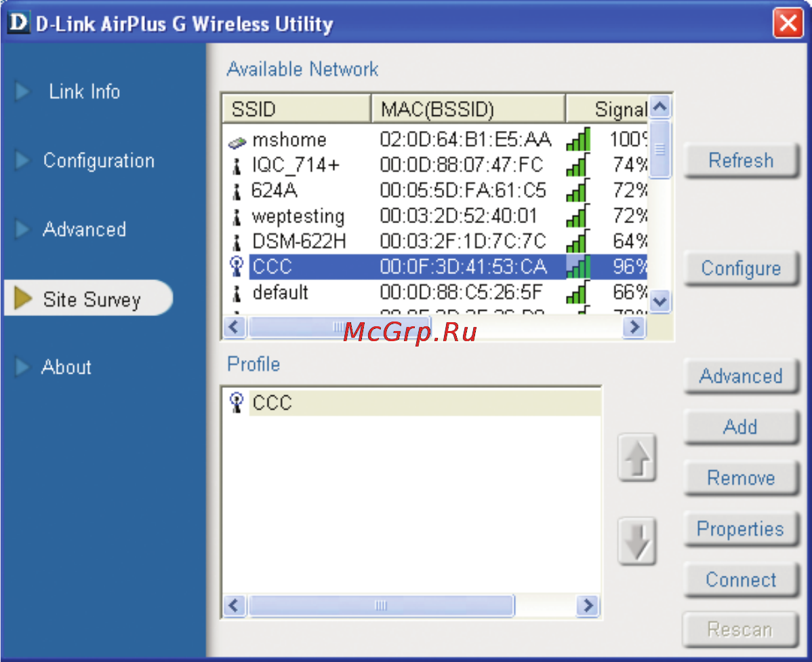Click profile list horizontal scrollbar thumb
Screen dimensions: 812x662
point(382,605)
